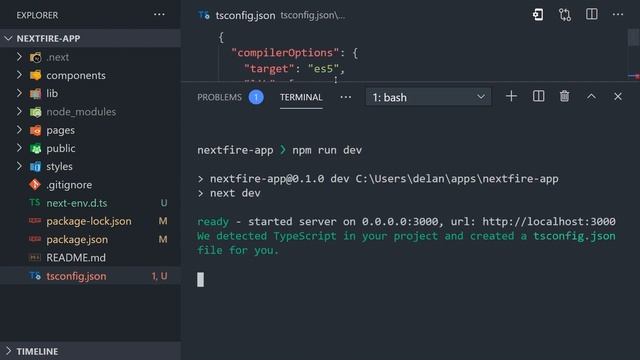
Task: Click the README.md markdown icon
Action: (35, 258)
